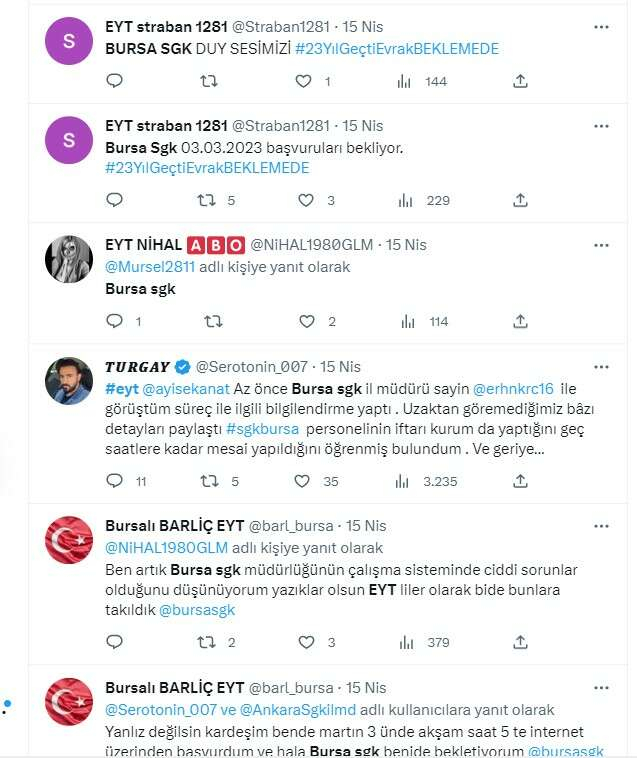Open more options on EYT NİHAL's tweet
637x758 pixels.
(600, 244)
